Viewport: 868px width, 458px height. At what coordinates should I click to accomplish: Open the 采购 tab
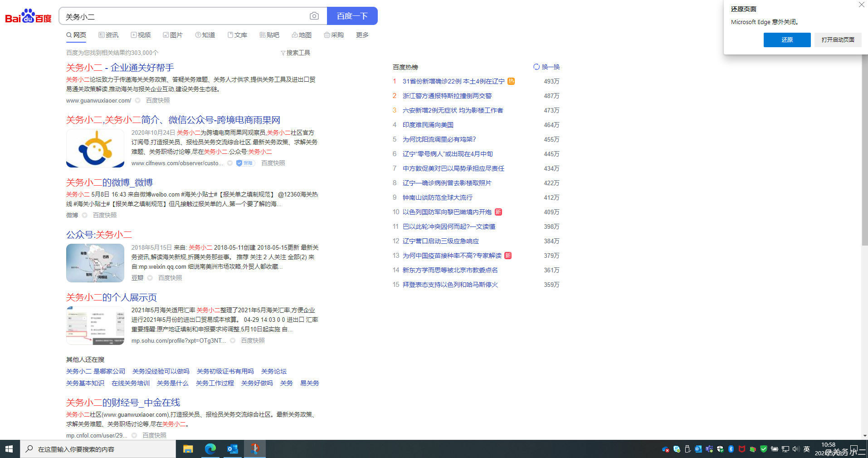pos(334,35)
